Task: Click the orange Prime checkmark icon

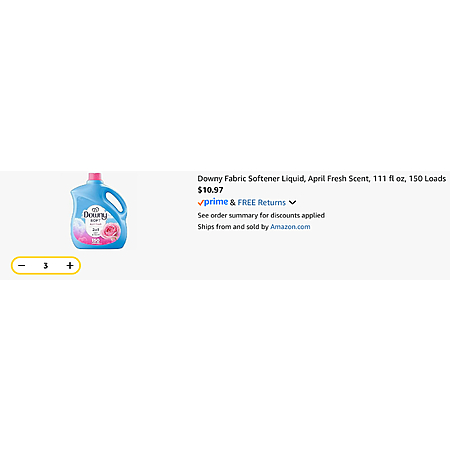Action: tap(201, 203)
